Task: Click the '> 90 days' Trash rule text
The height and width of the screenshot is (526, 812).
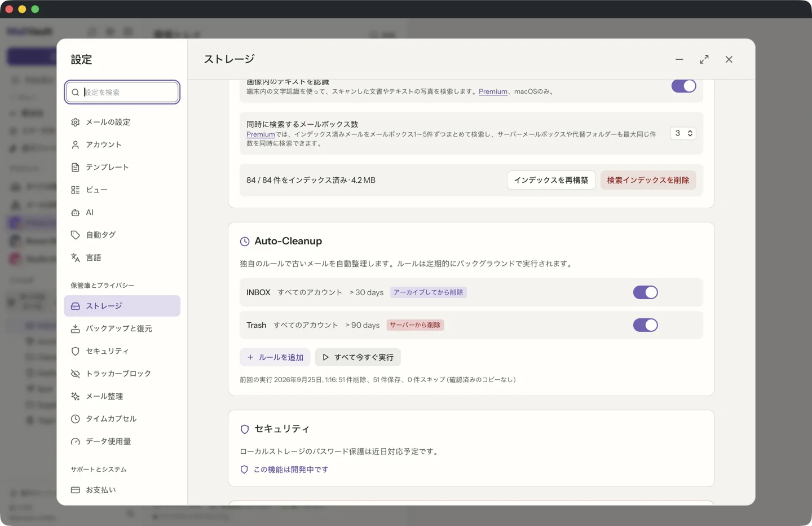Action: click(363, 325)
